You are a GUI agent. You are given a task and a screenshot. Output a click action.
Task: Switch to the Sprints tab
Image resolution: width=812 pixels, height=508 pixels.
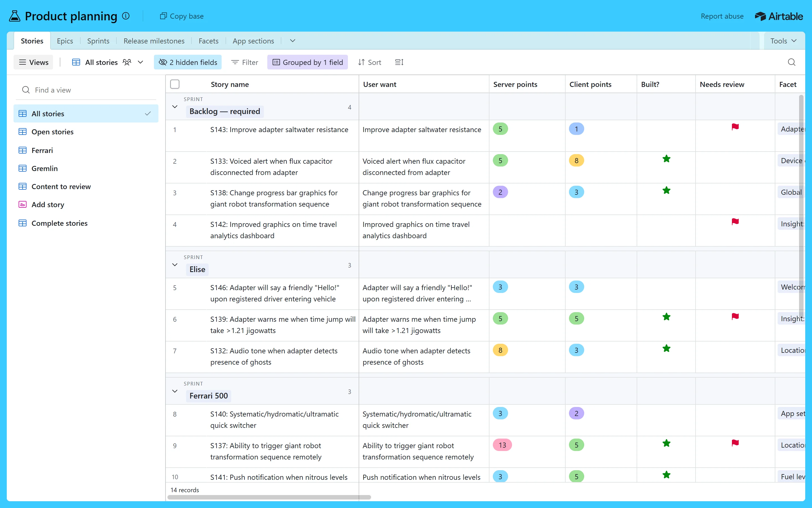point(98,41)
